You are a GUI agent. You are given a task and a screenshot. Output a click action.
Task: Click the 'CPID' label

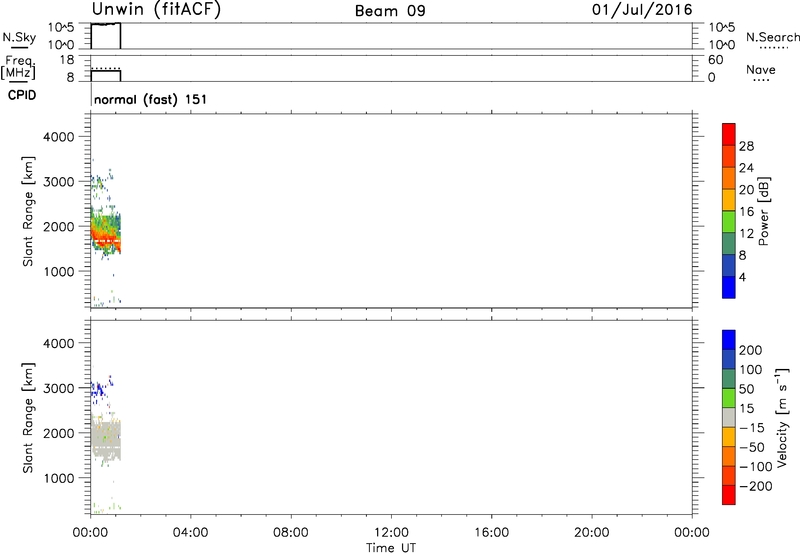pos(22,95)
